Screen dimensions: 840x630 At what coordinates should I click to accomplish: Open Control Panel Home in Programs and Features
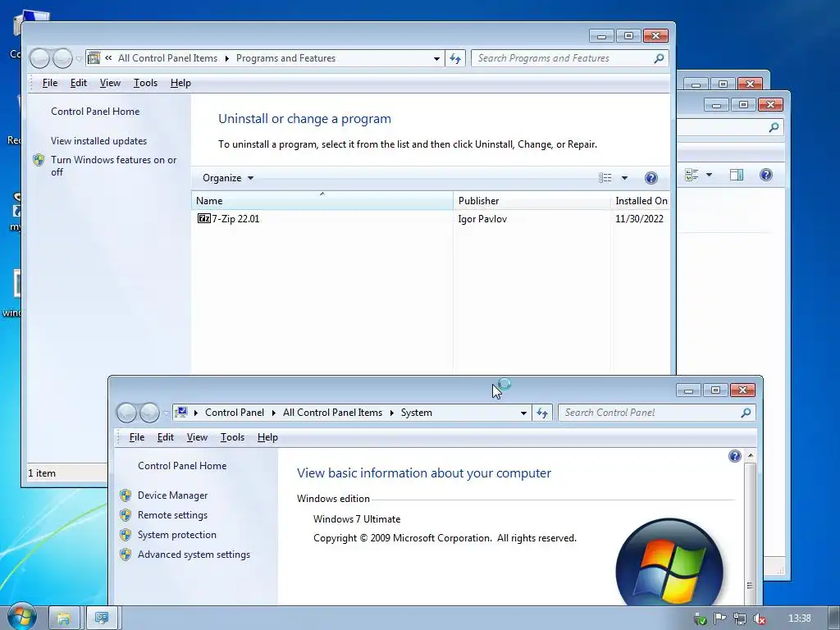(x=95, y=112)
